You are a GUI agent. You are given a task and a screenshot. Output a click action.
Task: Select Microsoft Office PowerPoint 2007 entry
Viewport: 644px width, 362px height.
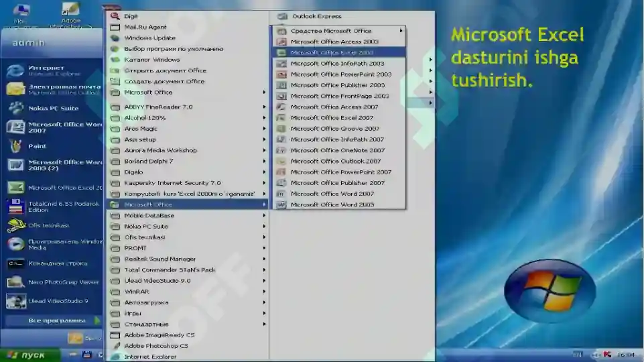click(x=339, y=172)
